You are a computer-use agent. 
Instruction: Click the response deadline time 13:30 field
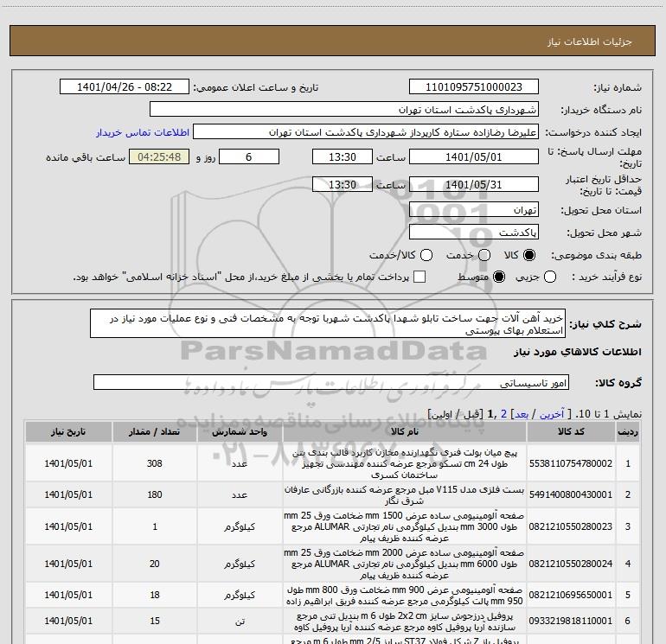coord(343,156)
